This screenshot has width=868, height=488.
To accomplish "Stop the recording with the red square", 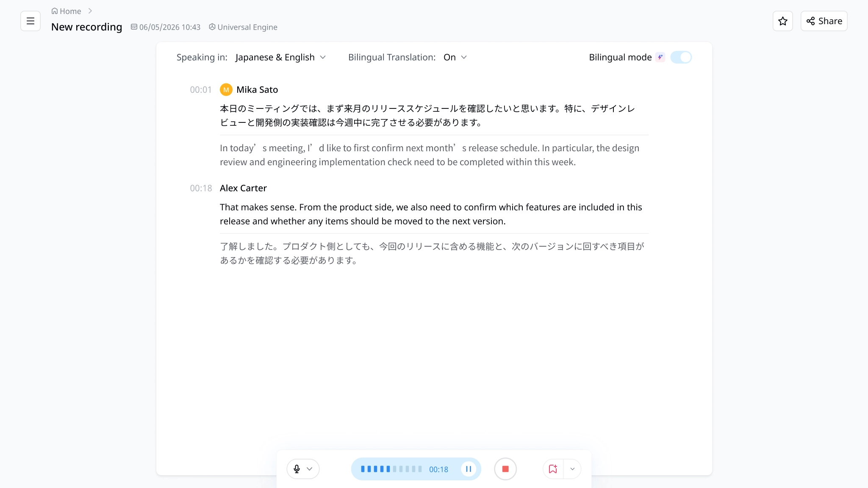I will pyautogui.click(x=505, y=469).
